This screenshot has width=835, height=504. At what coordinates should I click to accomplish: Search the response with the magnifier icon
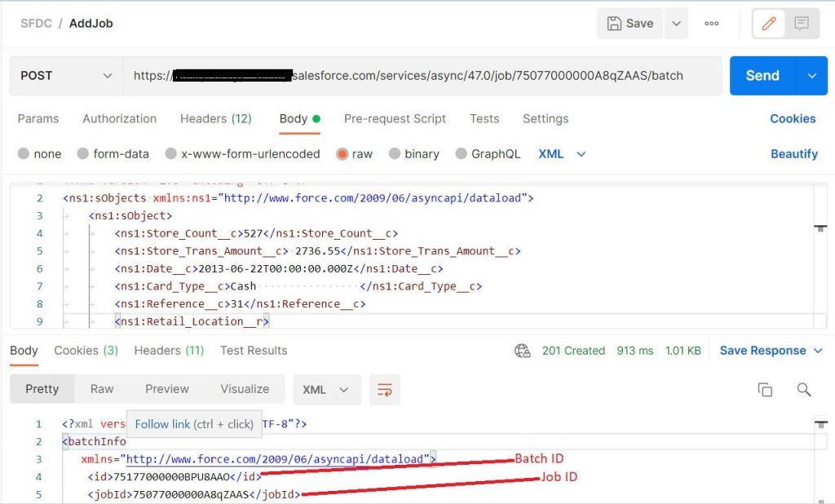pyautogui.click(x=803, y=390)
